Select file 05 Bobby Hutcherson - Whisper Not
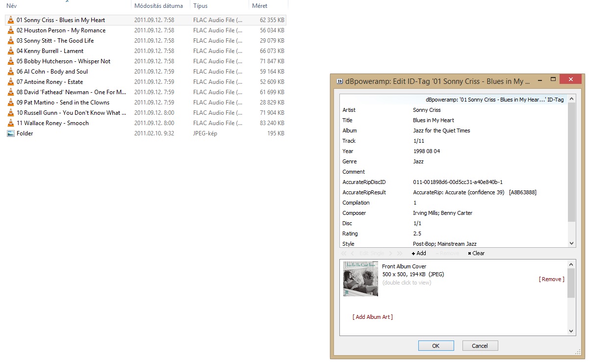This screenshot has width=589, height=364. coord(63,61)
